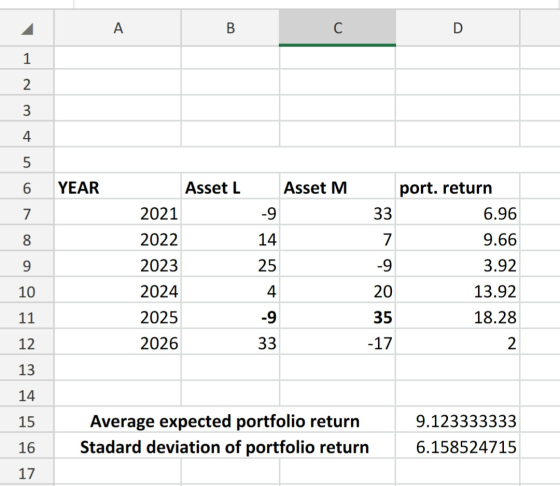
Task: Select row 1 header
Action: pyautogui.click(x=27, y=58)
